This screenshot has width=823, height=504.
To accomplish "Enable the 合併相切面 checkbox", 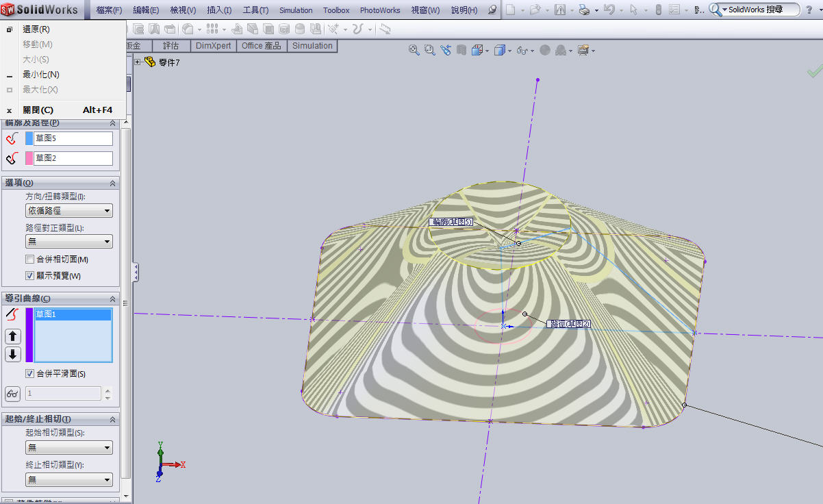I will [29, 260].
